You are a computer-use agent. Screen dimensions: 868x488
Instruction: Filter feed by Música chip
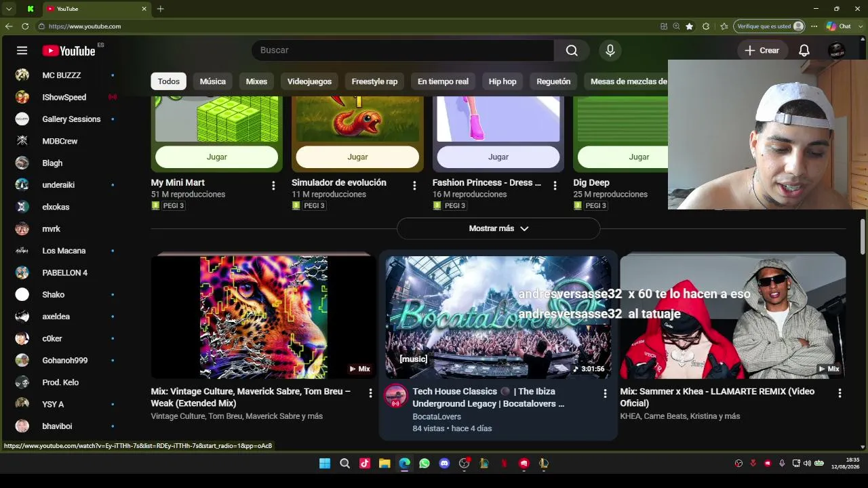pos(213,81)
